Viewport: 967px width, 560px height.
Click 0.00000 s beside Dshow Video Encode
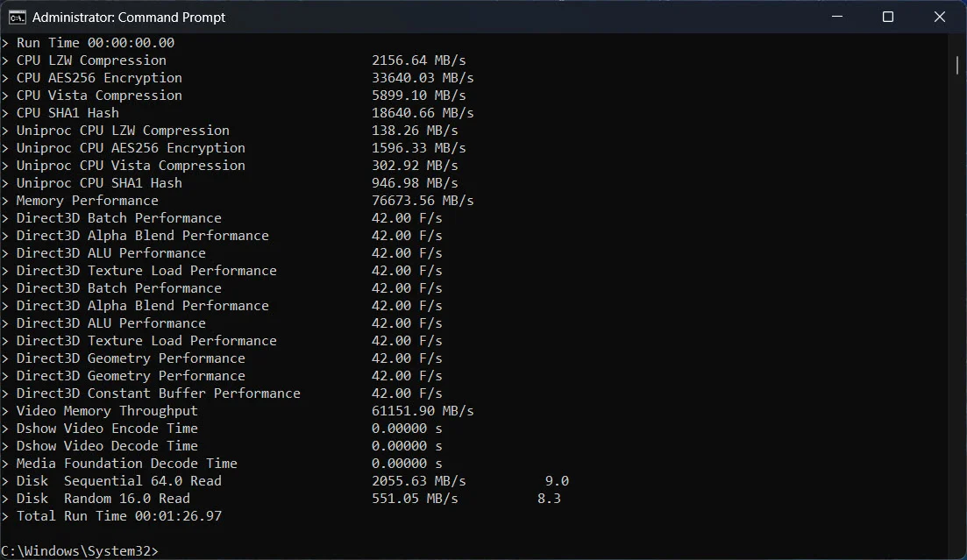click(x=407, y=428)
